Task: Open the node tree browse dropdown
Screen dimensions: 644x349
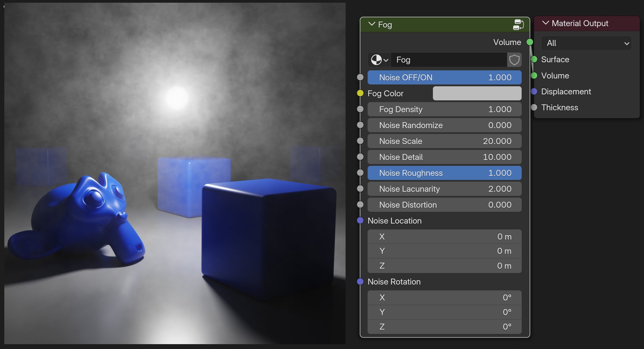Action: tap(379, 60)
